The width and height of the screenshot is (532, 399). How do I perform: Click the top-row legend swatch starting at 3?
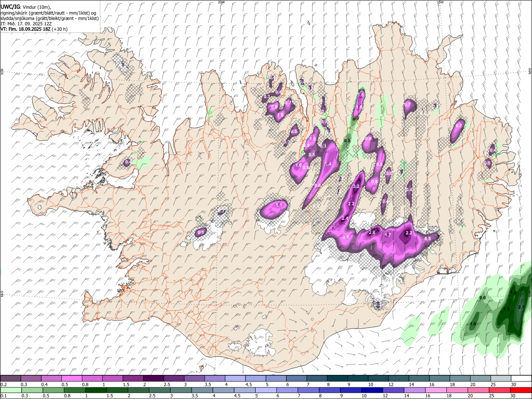point(195,378)
